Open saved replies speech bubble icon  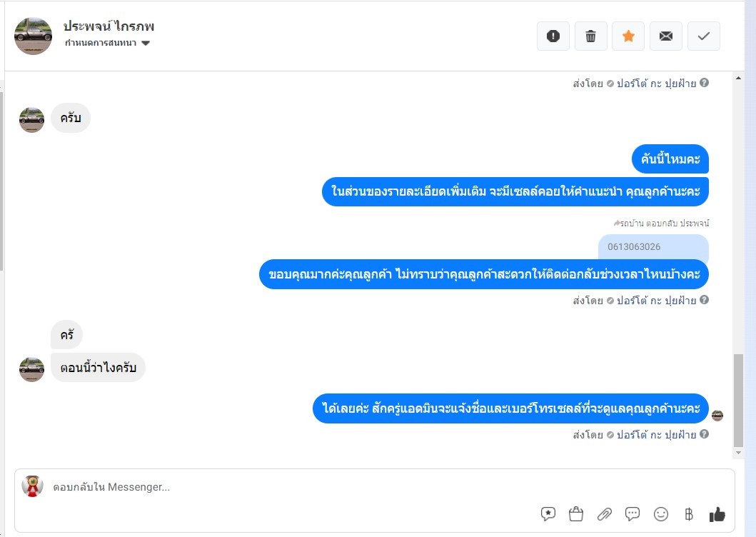pyautogui.click(x=548, y=514)
